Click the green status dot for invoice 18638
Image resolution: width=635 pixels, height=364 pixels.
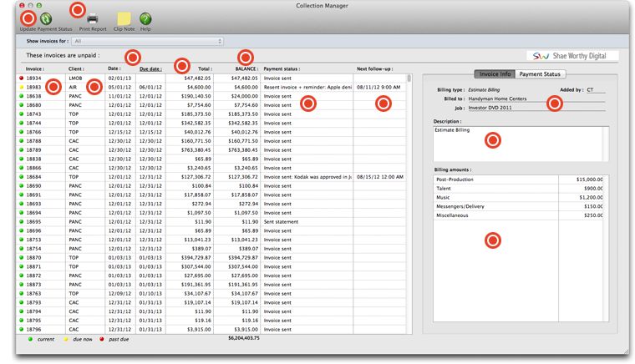(x=21, y=96)
